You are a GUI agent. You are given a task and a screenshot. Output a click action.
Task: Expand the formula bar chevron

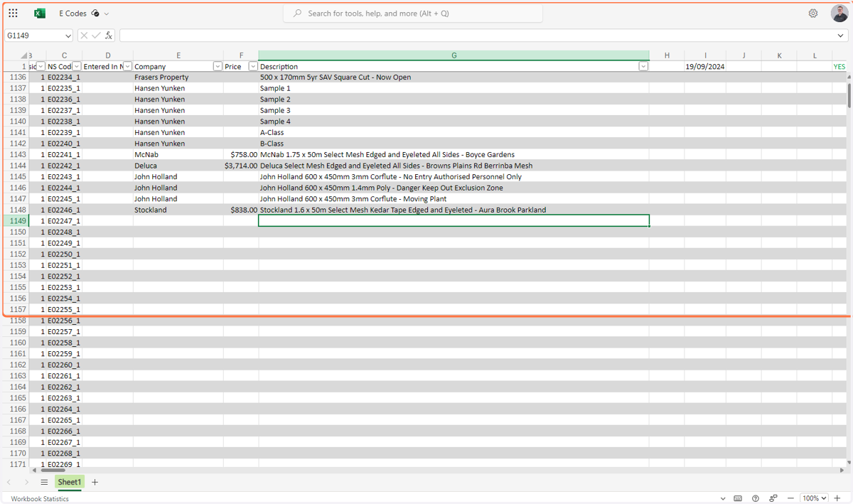(841, 36)
